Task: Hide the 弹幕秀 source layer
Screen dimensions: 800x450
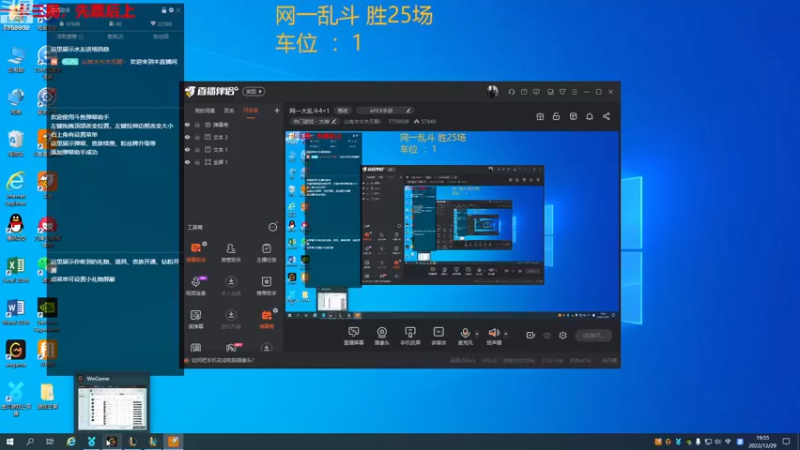Action: coord(187,124)
